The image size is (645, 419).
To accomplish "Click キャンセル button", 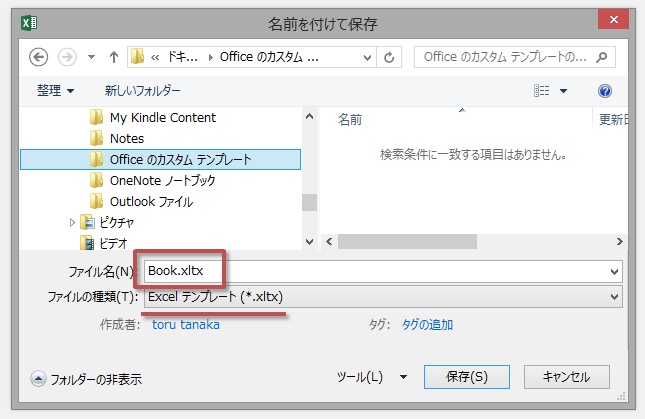I will click(x=566, y=377).
